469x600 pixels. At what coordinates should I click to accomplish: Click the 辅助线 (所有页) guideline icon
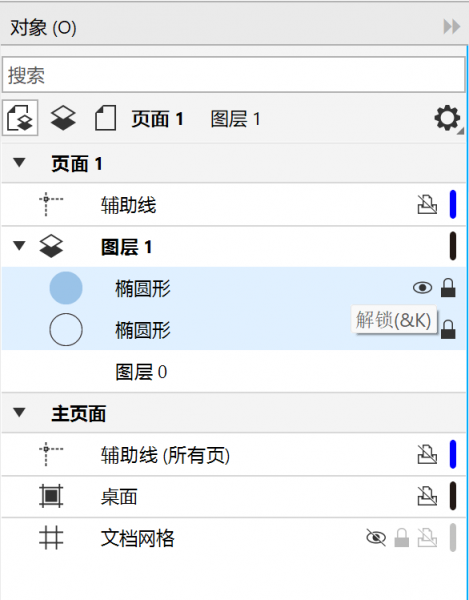(51, 454)
